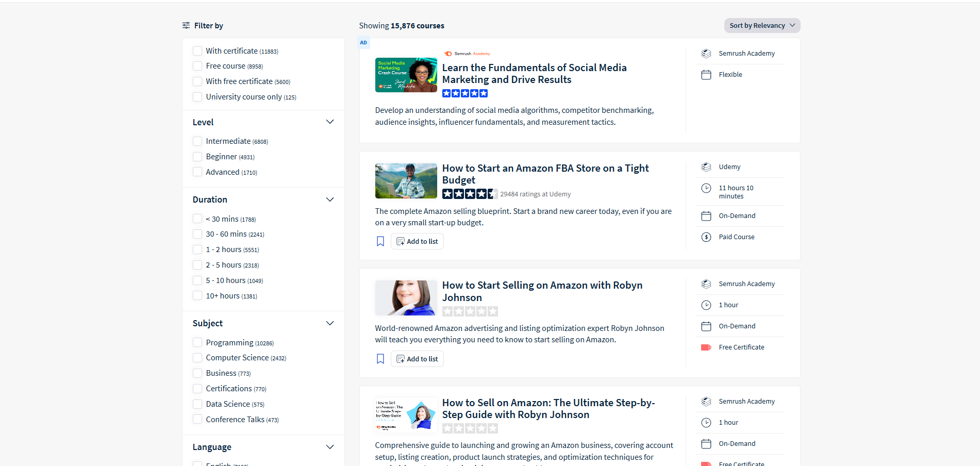Click provider icon in Social Media course card

click(x=706, y=54)
